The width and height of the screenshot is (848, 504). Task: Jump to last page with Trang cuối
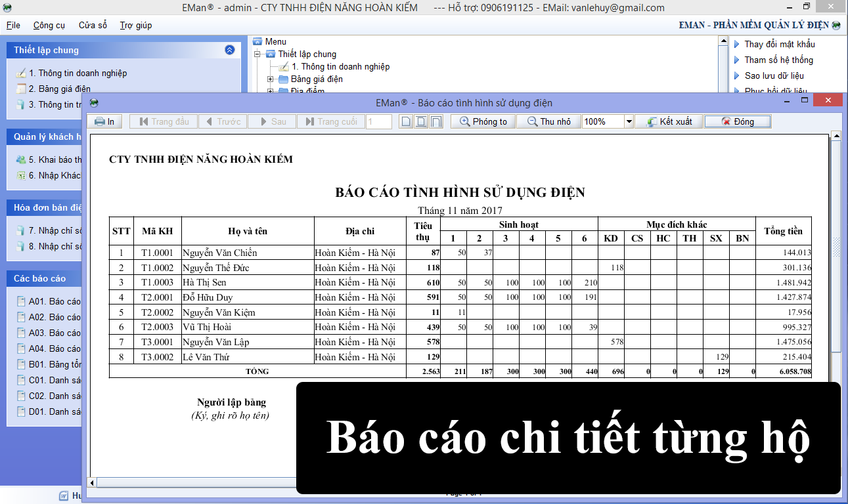[330, 121]
